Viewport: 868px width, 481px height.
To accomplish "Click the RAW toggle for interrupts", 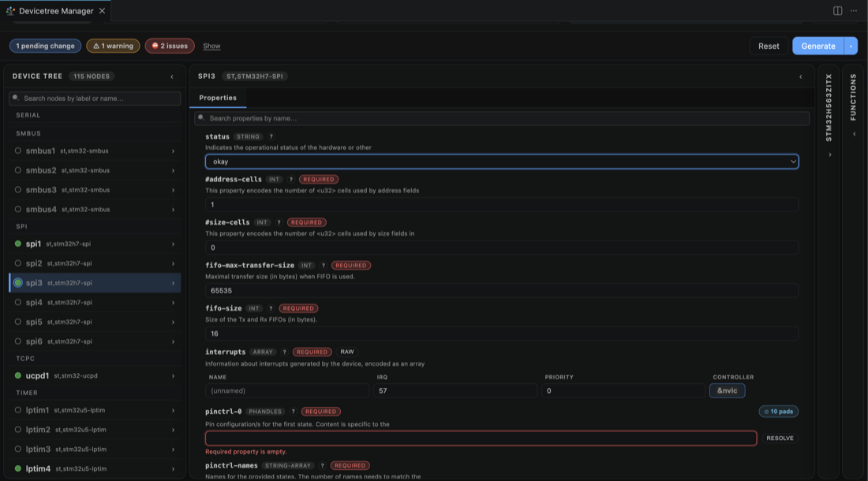I will 347,352.
